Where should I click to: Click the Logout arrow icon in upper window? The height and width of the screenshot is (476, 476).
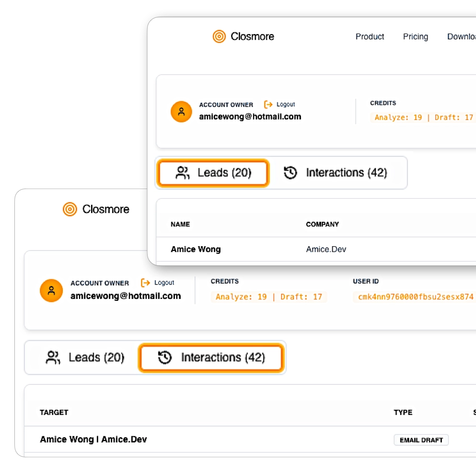coord(268,104)
